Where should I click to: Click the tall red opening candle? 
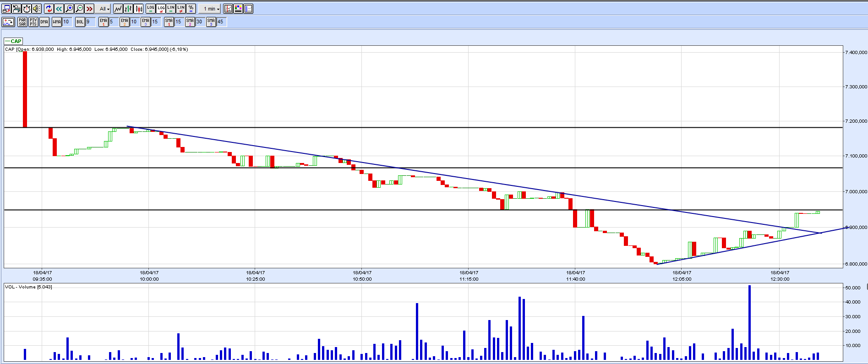pyautogui.click(x=25, y=89)
